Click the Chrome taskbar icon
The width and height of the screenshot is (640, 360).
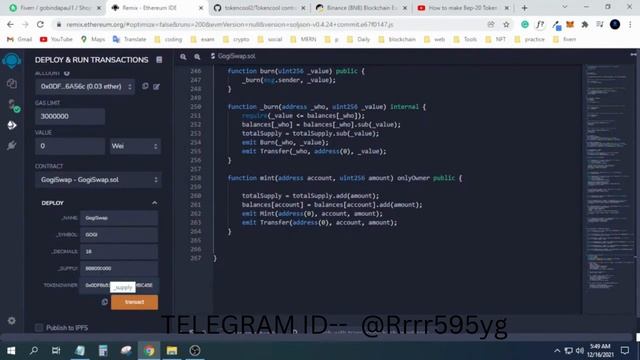pos(149,351)
